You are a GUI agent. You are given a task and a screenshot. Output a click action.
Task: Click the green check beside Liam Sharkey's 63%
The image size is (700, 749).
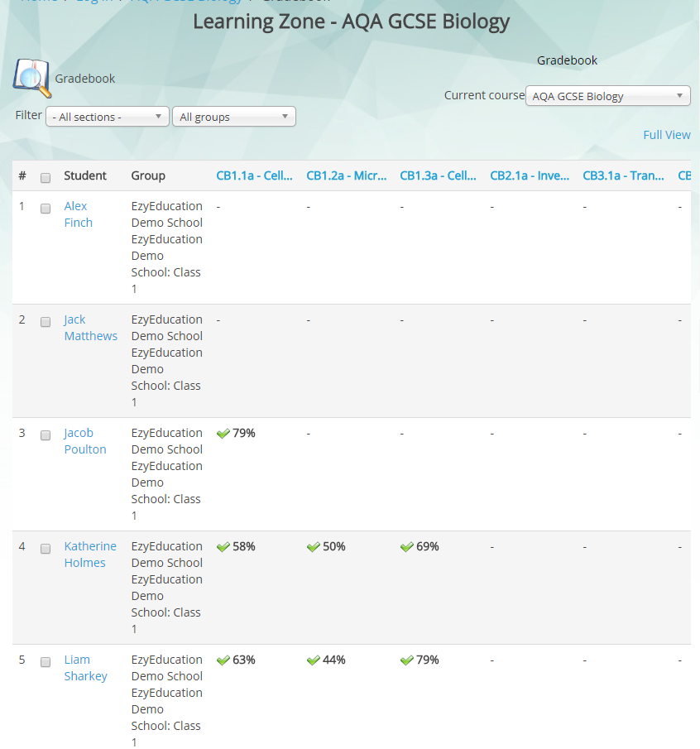click(x=223, y=660)
